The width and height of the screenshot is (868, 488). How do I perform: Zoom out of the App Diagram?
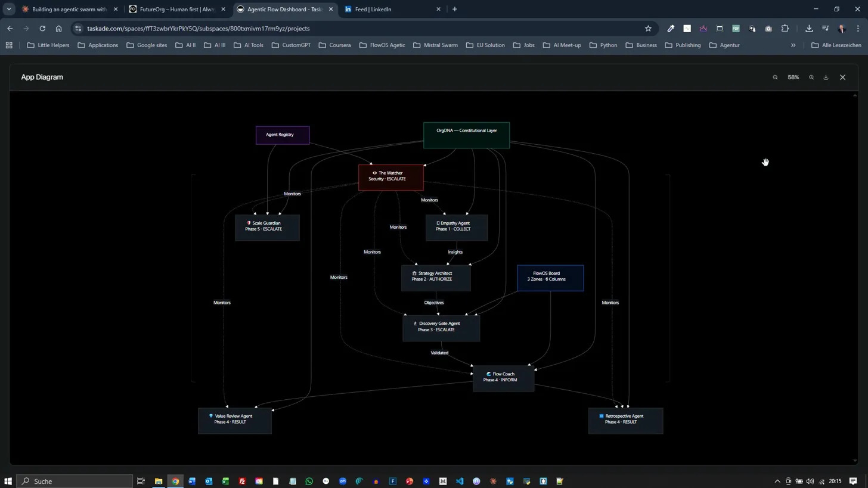point(775,77)
